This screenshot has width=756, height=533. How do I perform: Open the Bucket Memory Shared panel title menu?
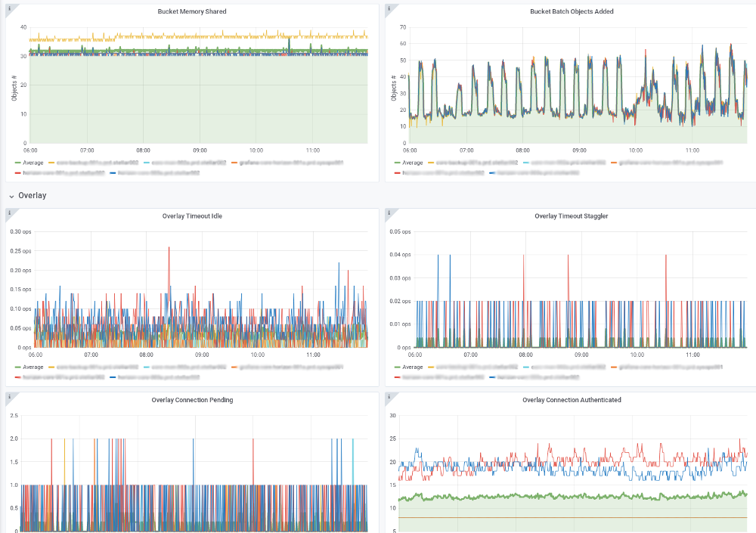(x=192, y=11)
